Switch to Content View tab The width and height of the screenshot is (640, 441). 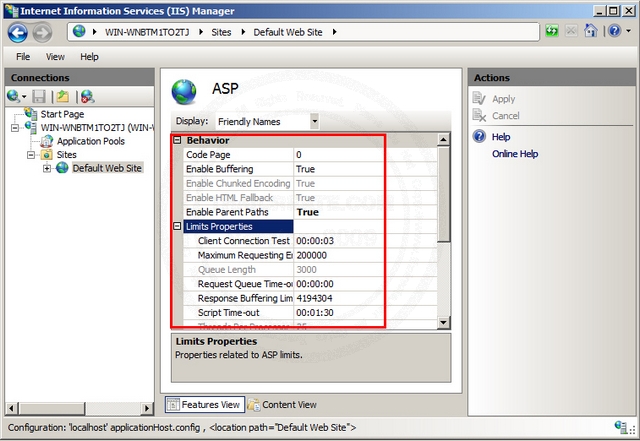(x=282, y=405)
